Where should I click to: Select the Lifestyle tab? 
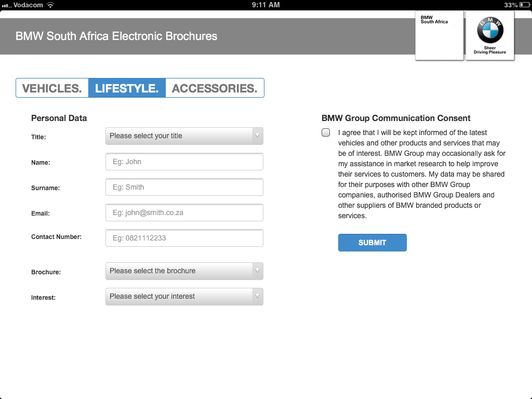[127, 88]
